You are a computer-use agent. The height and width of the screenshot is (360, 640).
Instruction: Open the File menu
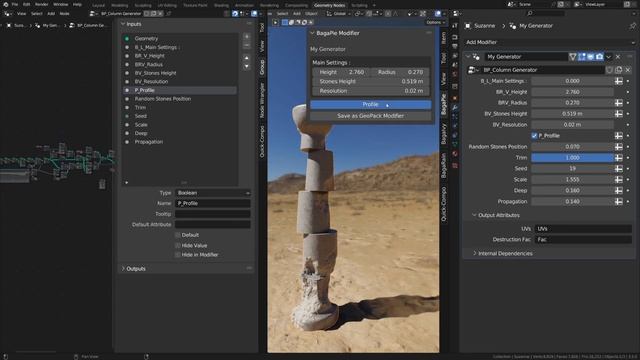(x=15, y=4)
